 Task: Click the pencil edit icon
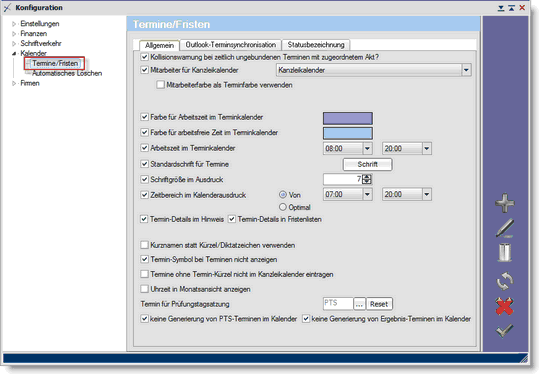click(505, 228)
